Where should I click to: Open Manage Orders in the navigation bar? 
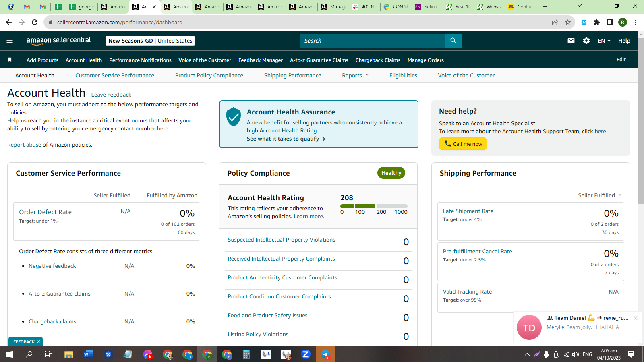(426, 60)
